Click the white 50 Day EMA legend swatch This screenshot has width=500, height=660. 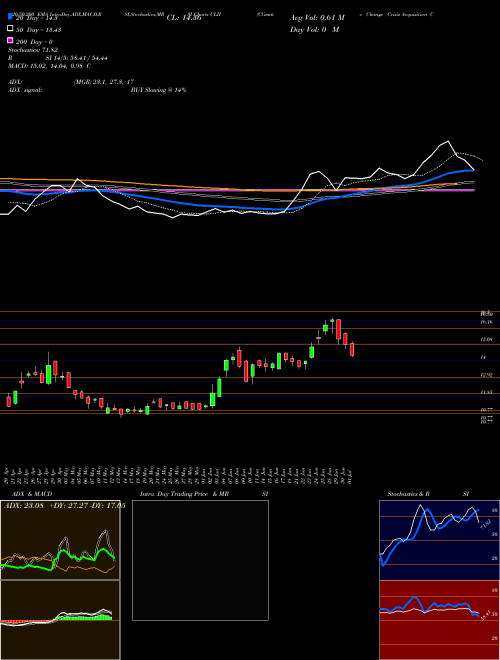point(11,29)
